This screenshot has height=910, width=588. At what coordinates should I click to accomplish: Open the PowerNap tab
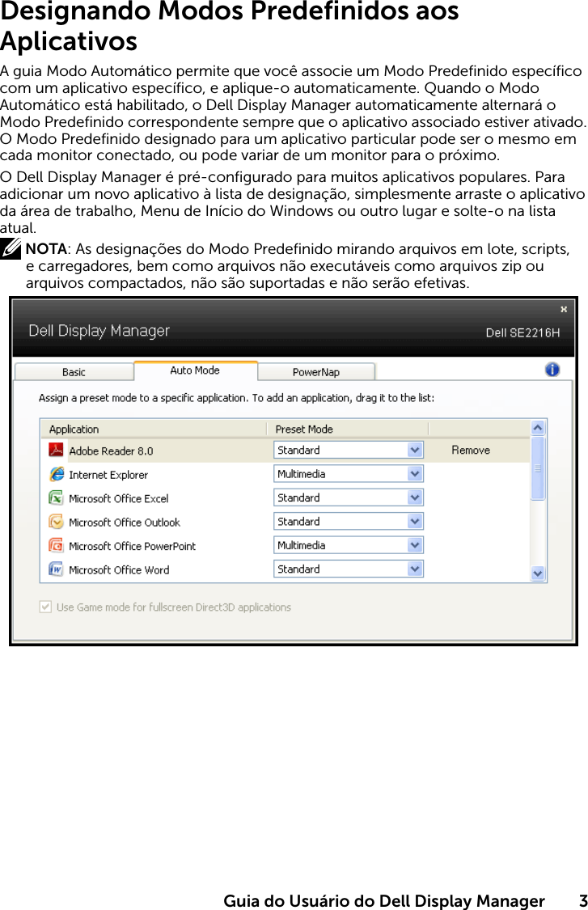point(315,372)
